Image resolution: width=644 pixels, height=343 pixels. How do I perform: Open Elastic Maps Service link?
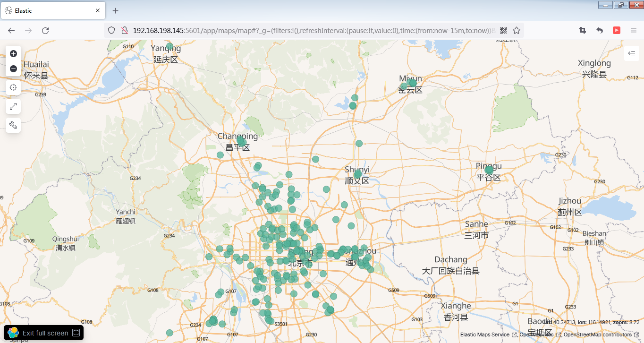[488, 334]
